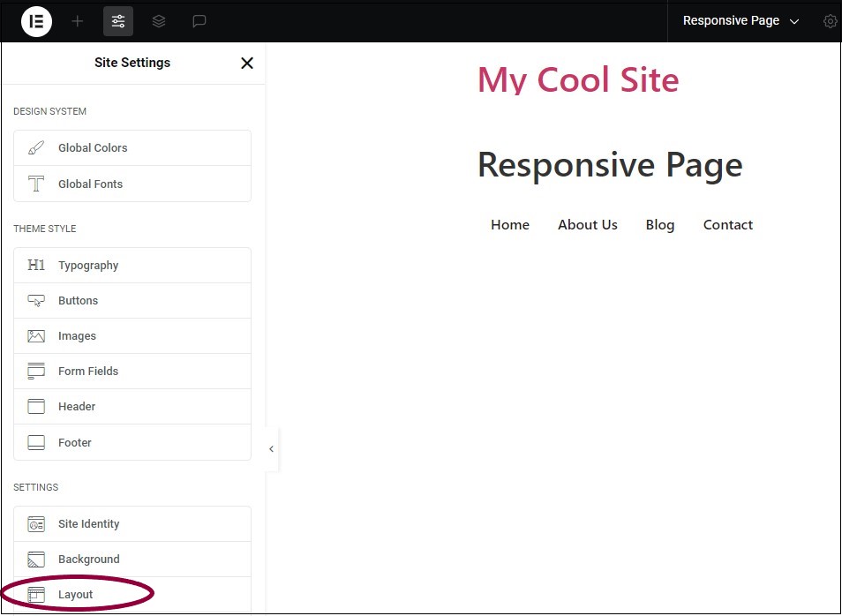
Task: Open the Notes comment icon
Action: click(x=199, y=21)
